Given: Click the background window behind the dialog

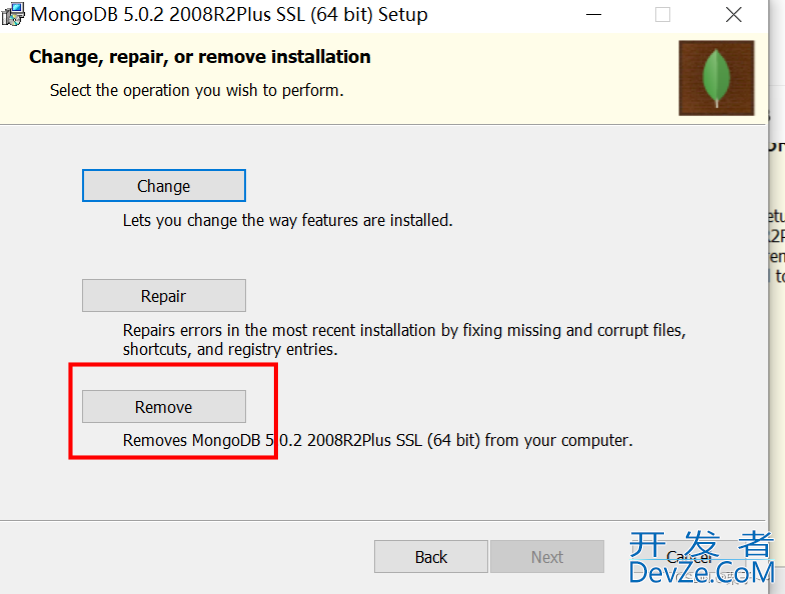Looking at the screenshot, I should (x=777, y=301).
